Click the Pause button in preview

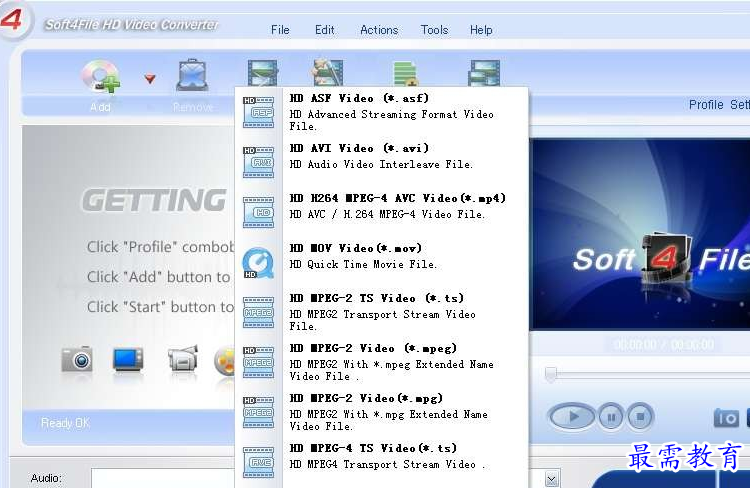point(611,417)
